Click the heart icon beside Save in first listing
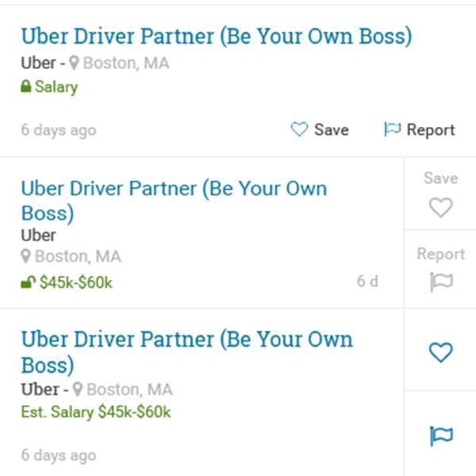This screenshot has height=476, width=476. click(x=299, y=129)
